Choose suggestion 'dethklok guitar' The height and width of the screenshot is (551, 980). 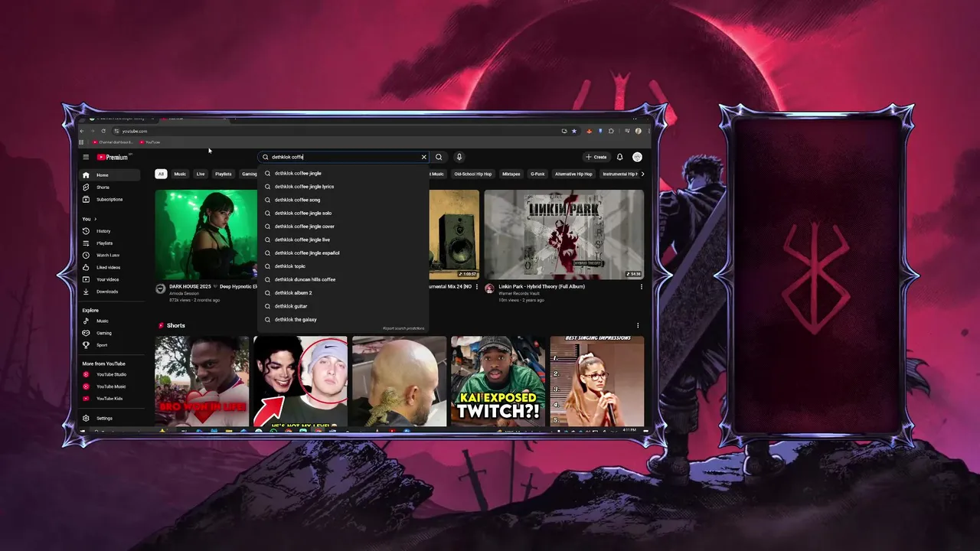[x=343, y=306]
